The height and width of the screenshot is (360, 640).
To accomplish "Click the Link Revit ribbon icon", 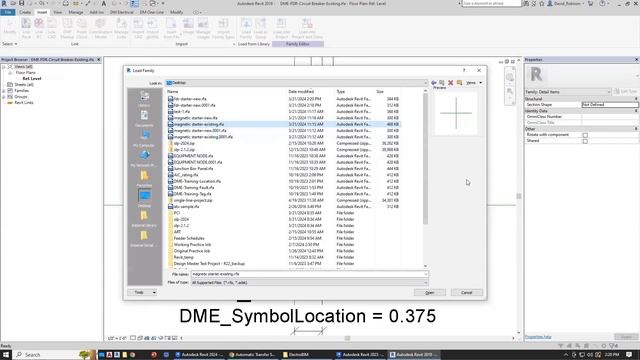I will click(26, 29).
